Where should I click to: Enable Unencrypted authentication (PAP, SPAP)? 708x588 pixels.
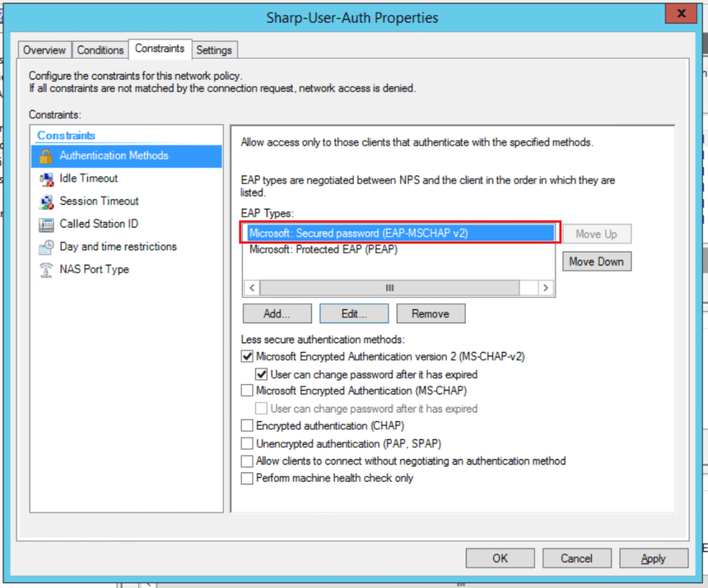click(247, 443)
